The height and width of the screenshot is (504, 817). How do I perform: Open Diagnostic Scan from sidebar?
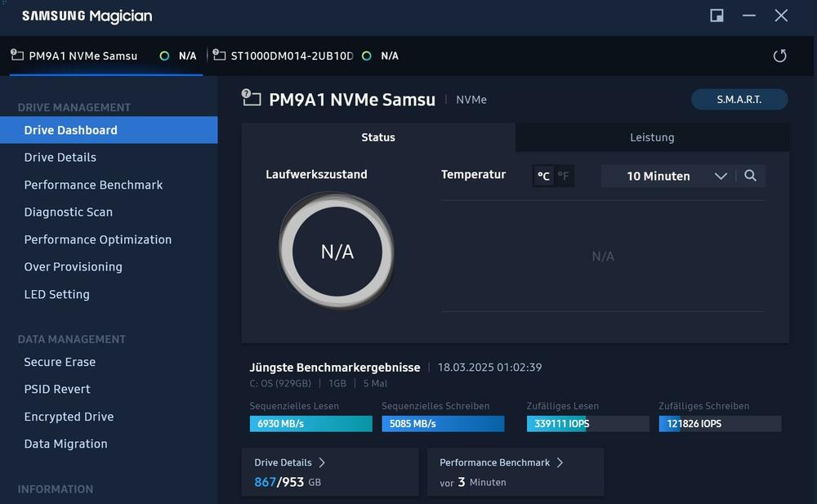pos(69,212)
